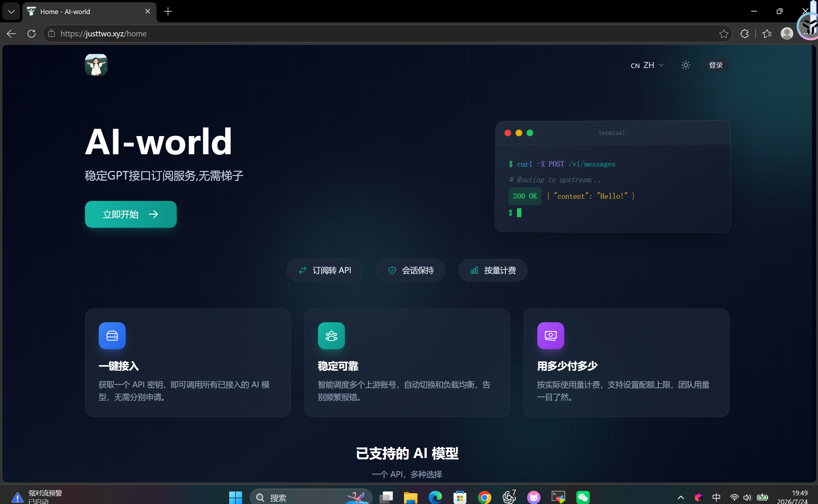The image size is (818, 504).
Task: Open Microsoft Edge from taskbar
Action: [x=435, y=497]
